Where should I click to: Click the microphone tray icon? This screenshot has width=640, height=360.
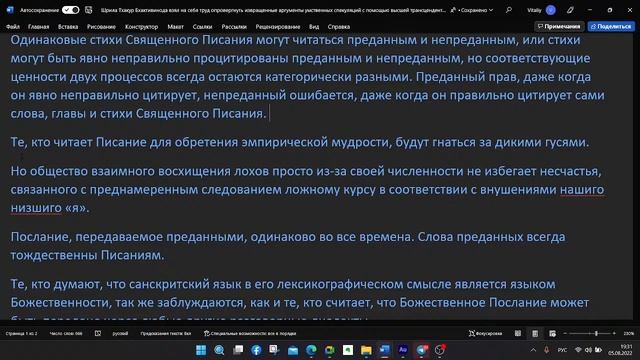(547, 350)
